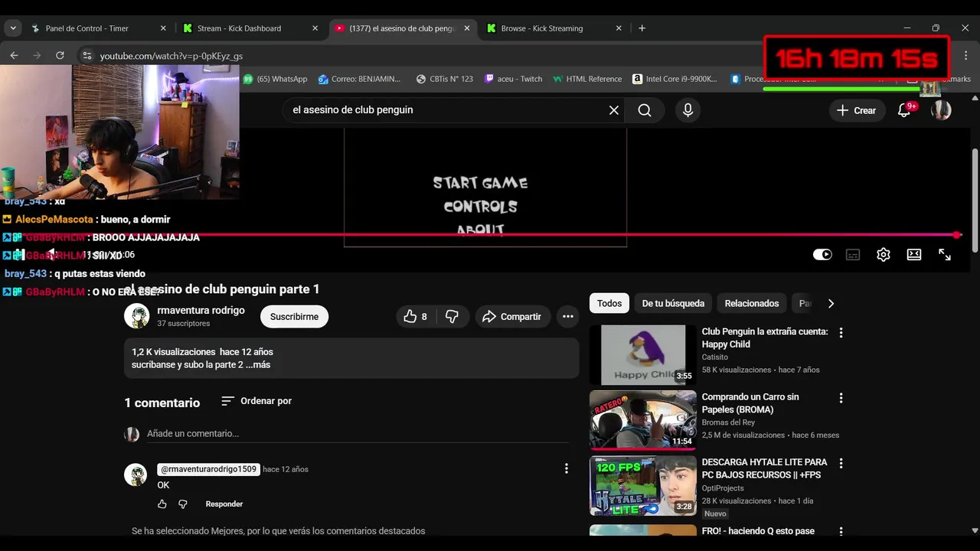This screenshot has width=980, height=551.
Task: Click START GAME in the video
Action: coord(480,183)
